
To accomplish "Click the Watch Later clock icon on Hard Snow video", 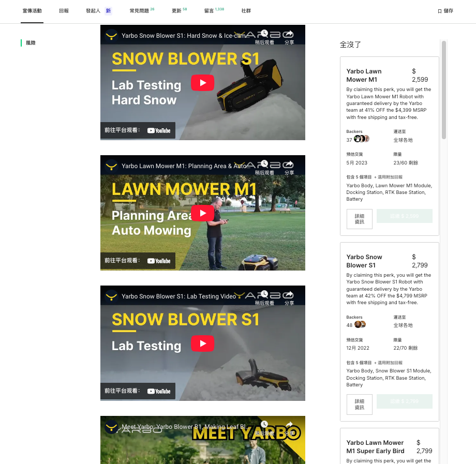I will click(264, 34).
